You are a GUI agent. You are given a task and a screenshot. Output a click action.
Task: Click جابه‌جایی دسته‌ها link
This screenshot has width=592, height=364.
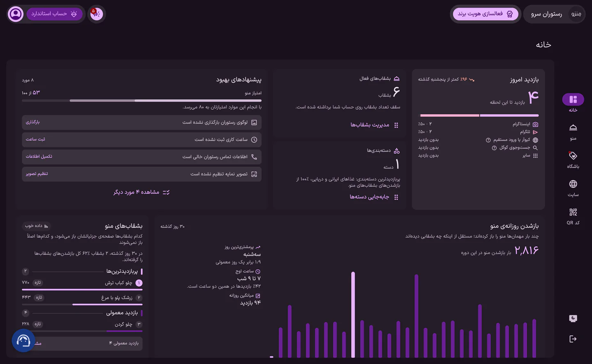point(374,197)
